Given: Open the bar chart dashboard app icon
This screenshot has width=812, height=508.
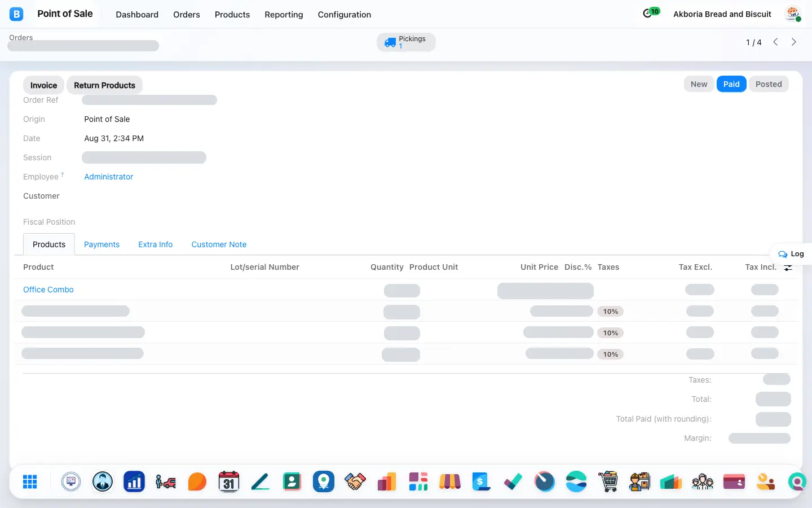Looking at the screenshot, I should pos(134,481).
